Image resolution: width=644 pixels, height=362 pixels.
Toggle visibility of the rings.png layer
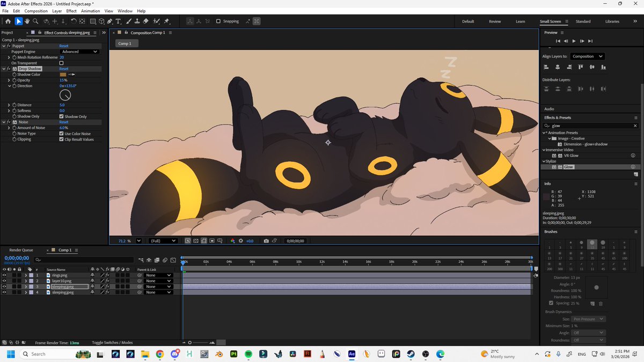[4, 275]
